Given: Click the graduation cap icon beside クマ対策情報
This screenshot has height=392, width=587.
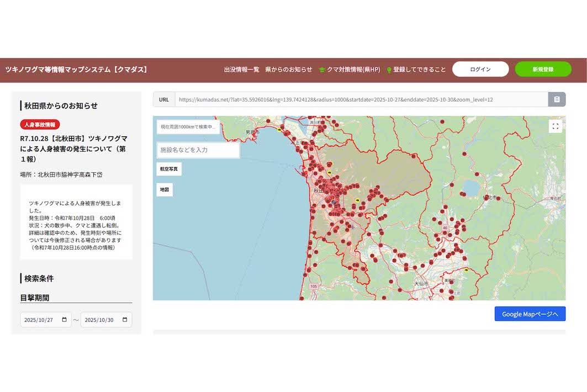Looking at the screenshot, I should [x=322, y=70].
